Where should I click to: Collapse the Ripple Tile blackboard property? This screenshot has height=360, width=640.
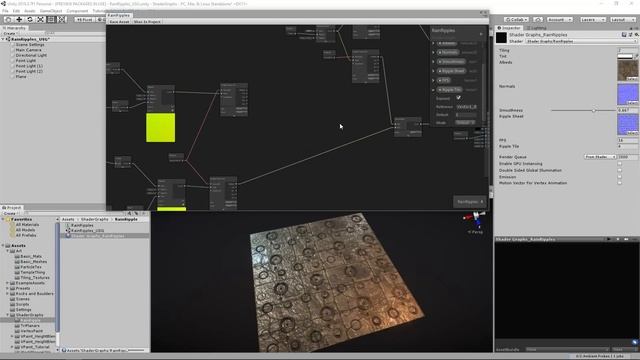[x=433, y=89]
